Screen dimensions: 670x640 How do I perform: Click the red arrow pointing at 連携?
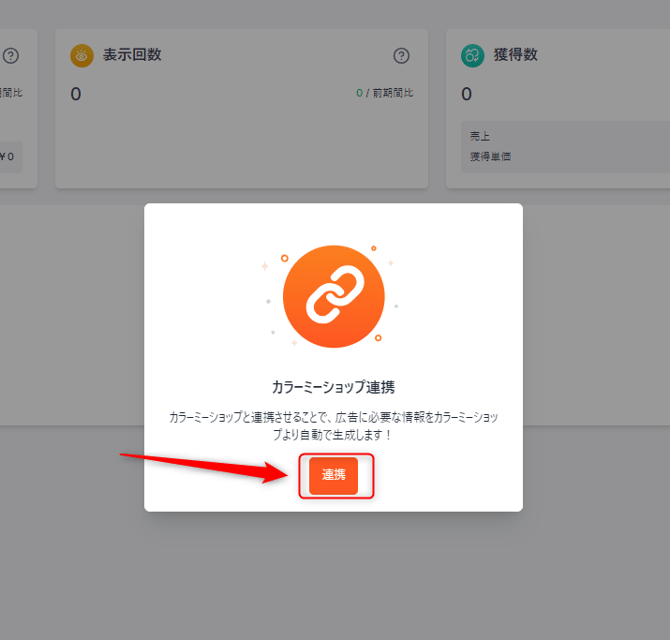tap(200, 466)
